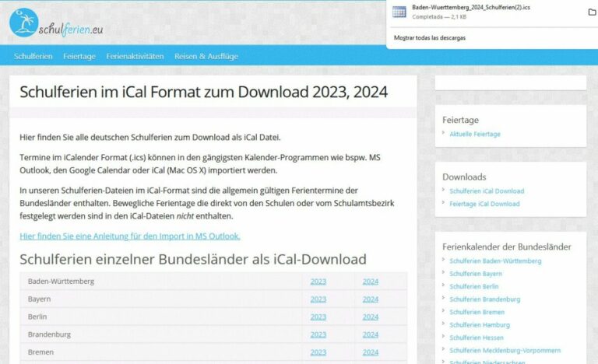Open Schulferien Hessen sidebar link
Image resolution: width=598 pixels, height=364 pixels.
(477, 338)
